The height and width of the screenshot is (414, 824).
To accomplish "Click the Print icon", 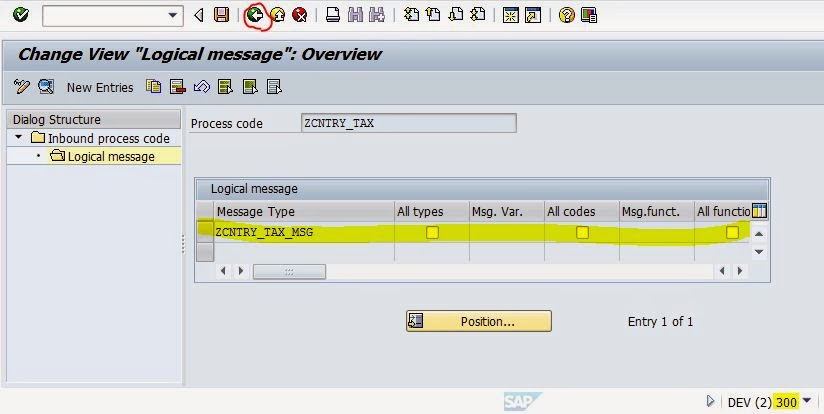I will pos(333,15).
